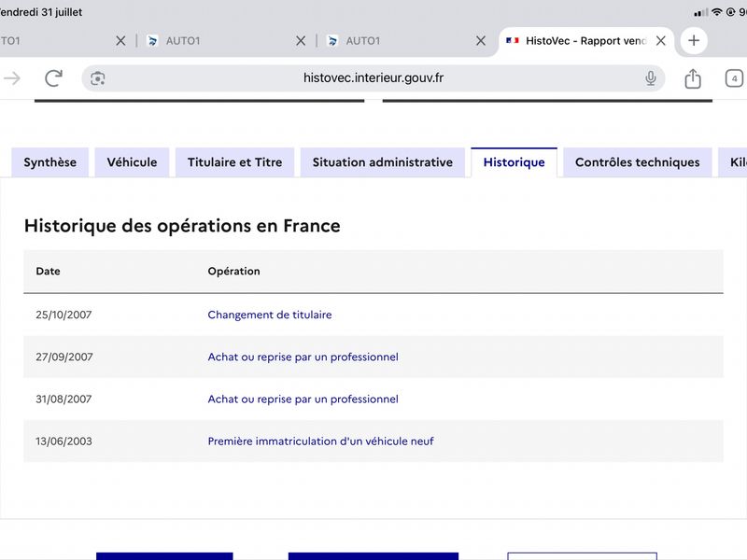Click the date 27/09/2007
Image resolution: width=747 pixels, height=560 pixels.
(64, 357)
